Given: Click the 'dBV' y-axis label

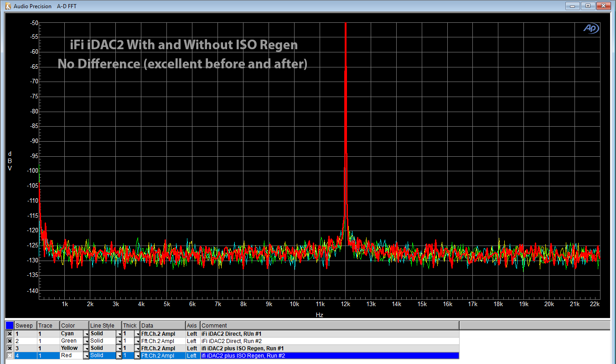Looking at the screenshot, I should tap(10, 161).
